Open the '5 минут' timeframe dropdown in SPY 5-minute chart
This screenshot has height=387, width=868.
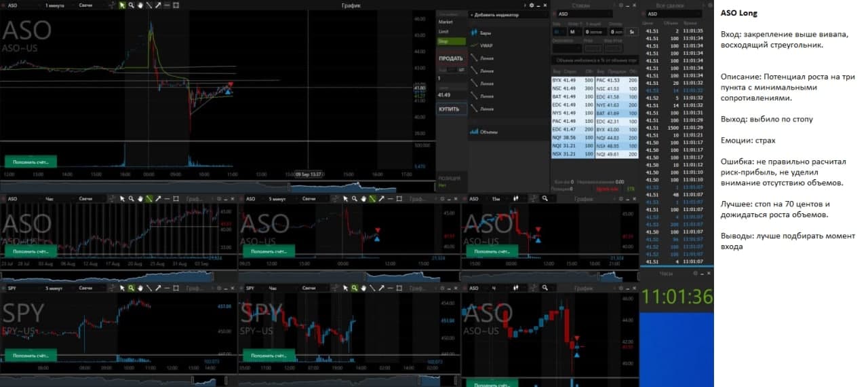(58, 288)
